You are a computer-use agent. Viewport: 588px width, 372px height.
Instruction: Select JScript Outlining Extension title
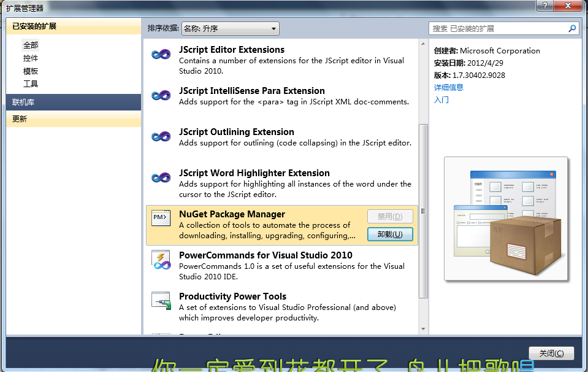[x=236, y=132]
